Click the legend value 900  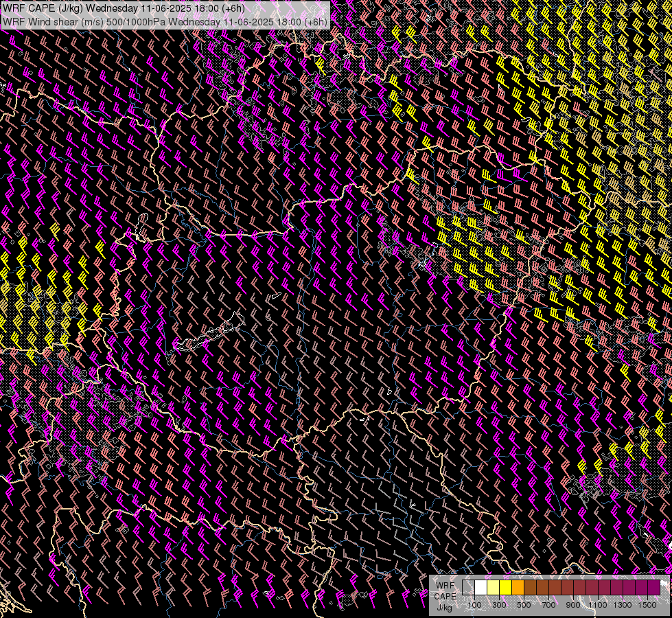(573, 605)
